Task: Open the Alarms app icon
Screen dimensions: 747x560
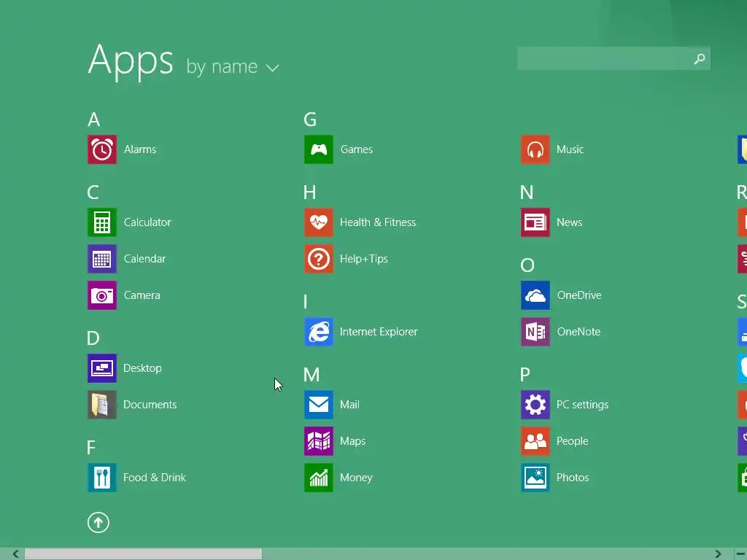Action: point(102,149)
